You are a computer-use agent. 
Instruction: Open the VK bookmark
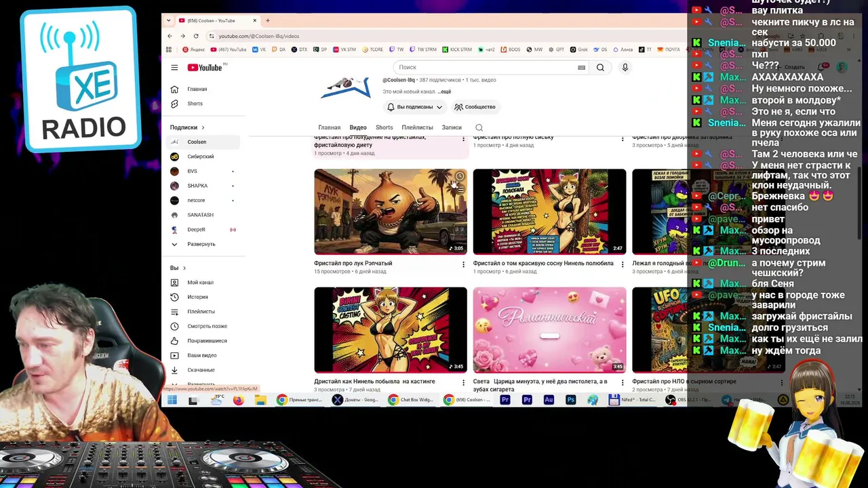click(x=259, y=49)
